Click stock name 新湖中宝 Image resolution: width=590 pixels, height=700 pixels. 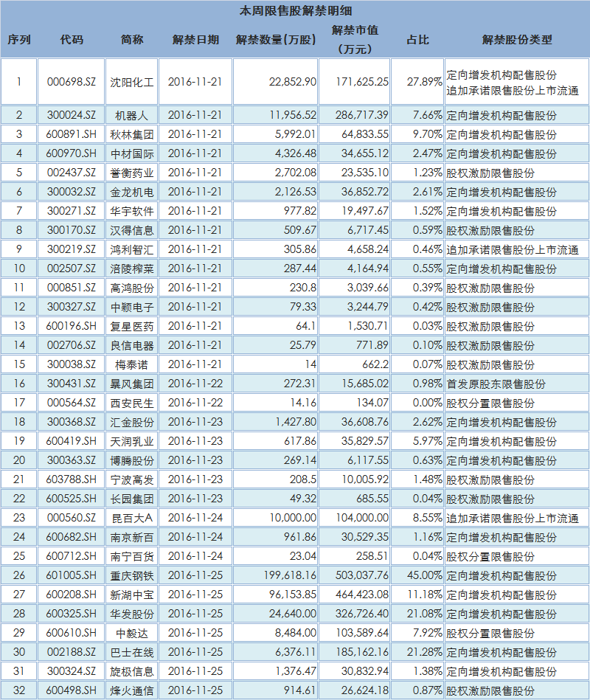132,595
